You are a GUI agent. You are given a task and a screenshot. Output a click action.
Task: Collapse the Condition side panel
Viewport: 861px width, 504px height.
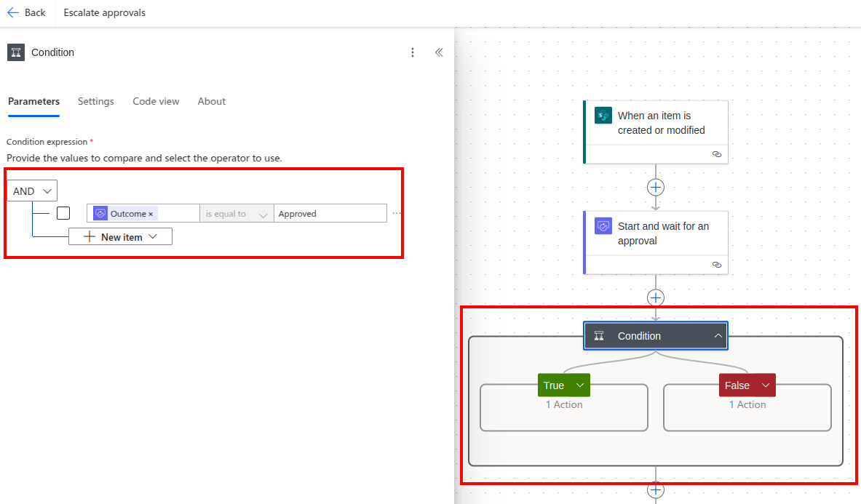[x=439, y=52]
